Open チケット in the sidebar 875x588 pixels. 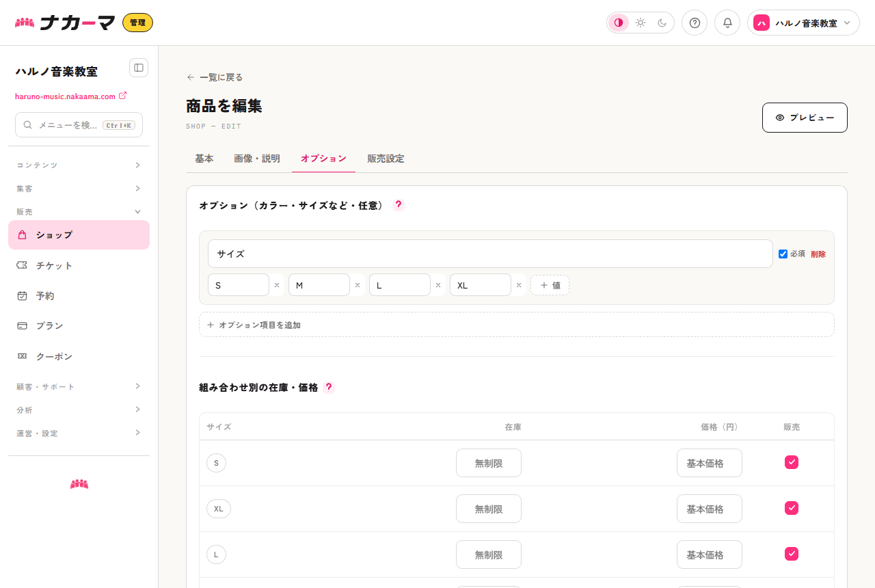click(x=79, y=265)
